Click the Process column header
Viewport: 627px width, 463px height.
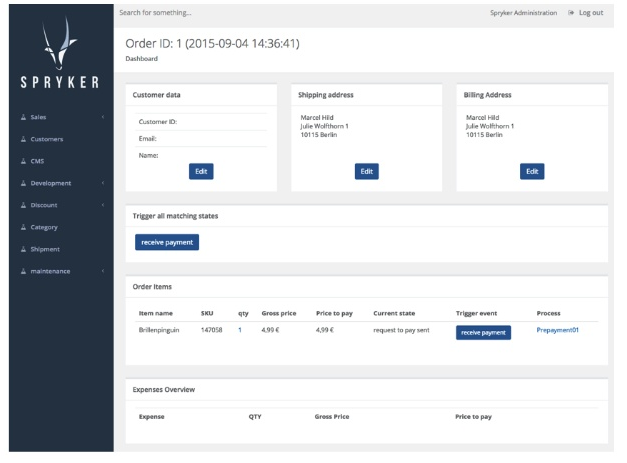549,313
